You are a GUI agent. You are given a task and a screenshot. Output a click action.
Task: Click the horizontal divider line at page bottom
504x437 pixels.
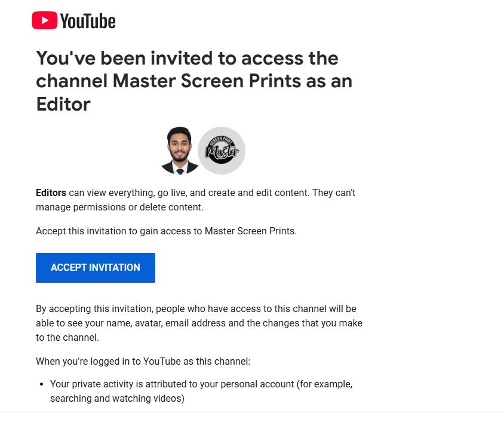[x=252, y=412]
